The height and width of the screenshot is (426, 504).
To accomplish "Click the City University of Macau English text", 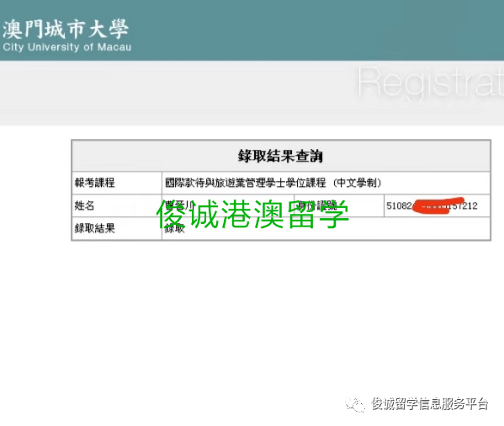I will tap(67, 47).
